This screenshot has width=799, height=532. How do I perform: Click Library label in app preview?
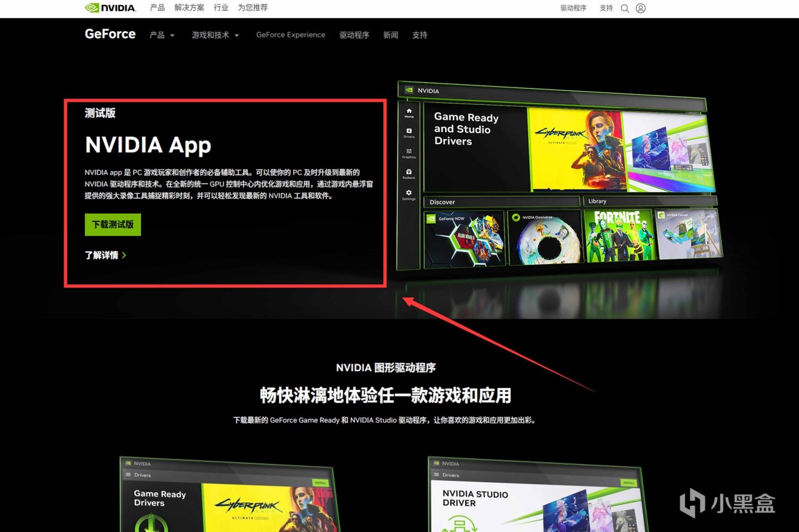tap(597, 201)
